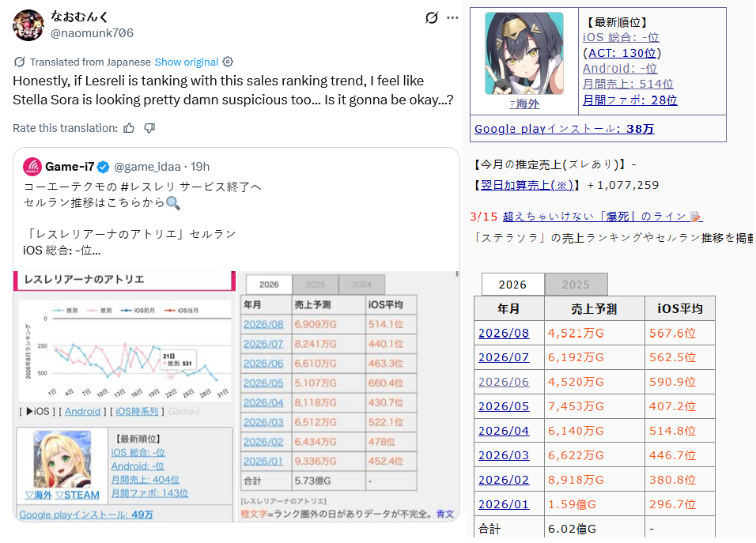Open 2026/05 link in Stella Sora table
The height and width of the screenshot is (543, 756).
pos(504,406)
